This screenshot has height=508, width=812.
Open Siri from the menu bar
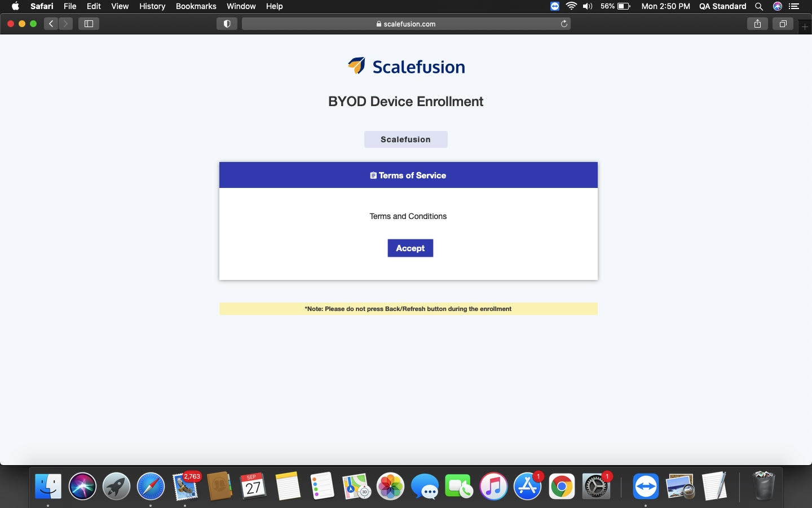[x=777, y=6]
